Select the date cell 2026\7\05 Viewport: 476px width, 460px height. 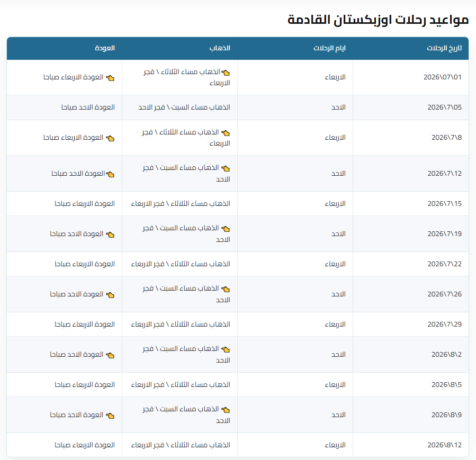(x=444, y=107)
